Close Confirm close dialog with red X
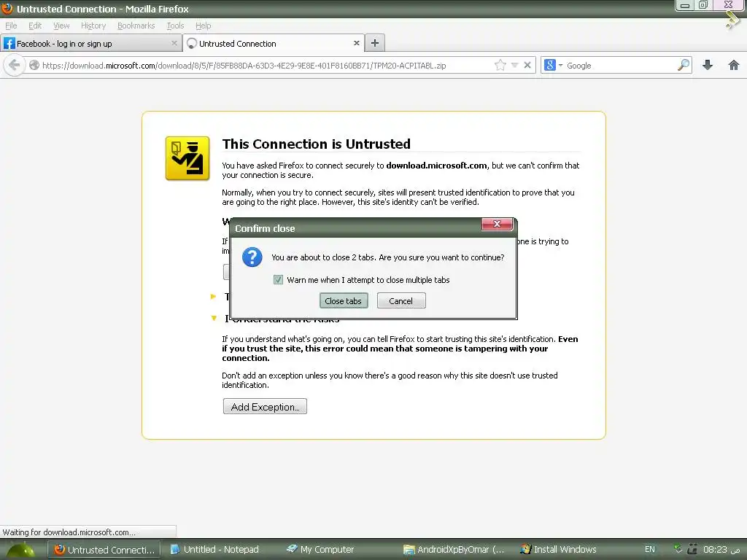This screenshot has width=747, height=560. point(497,225)
